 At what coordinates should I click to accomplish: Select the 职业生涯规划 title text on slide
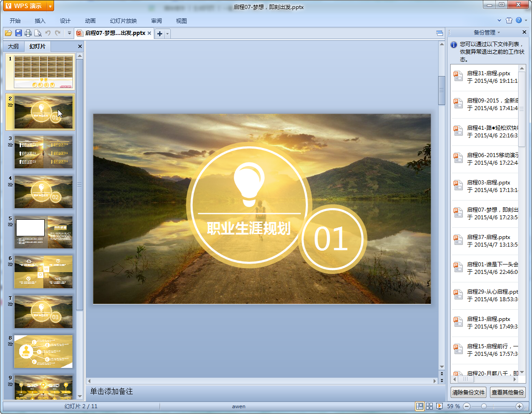pyautogui.click(x=249, y=228)
